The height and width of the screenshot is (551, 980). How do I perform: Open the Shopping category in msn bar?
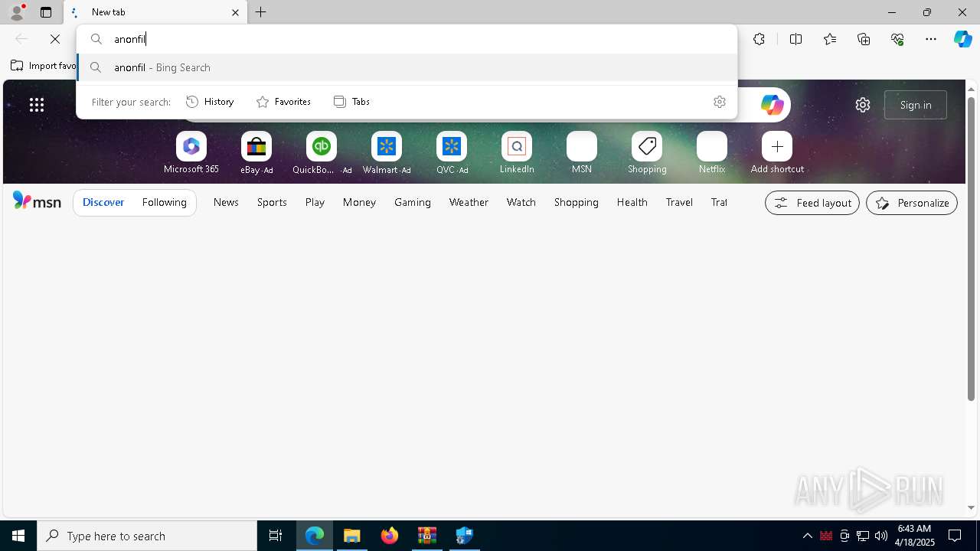coord(577,203)
